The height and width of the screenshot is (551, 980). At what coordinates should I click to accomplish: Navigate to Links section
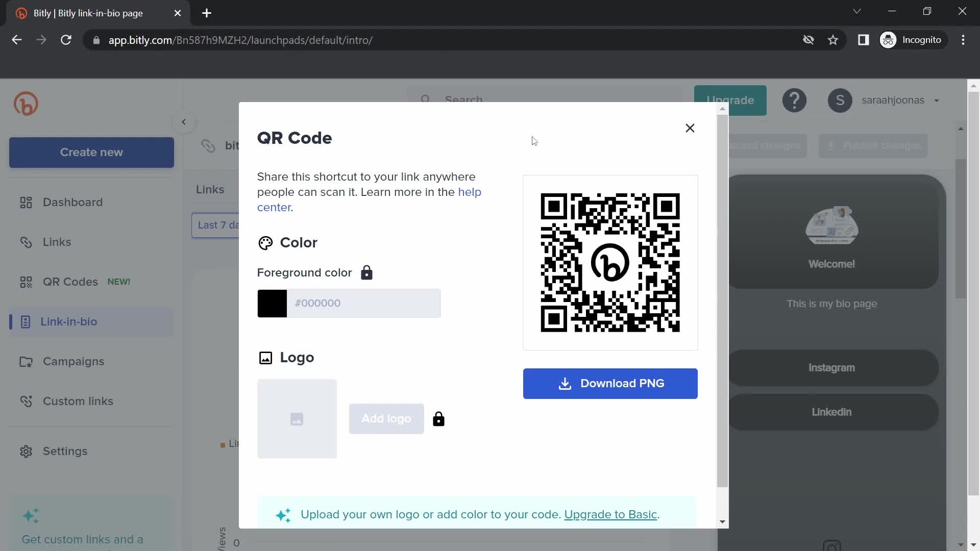pos(57,241)
